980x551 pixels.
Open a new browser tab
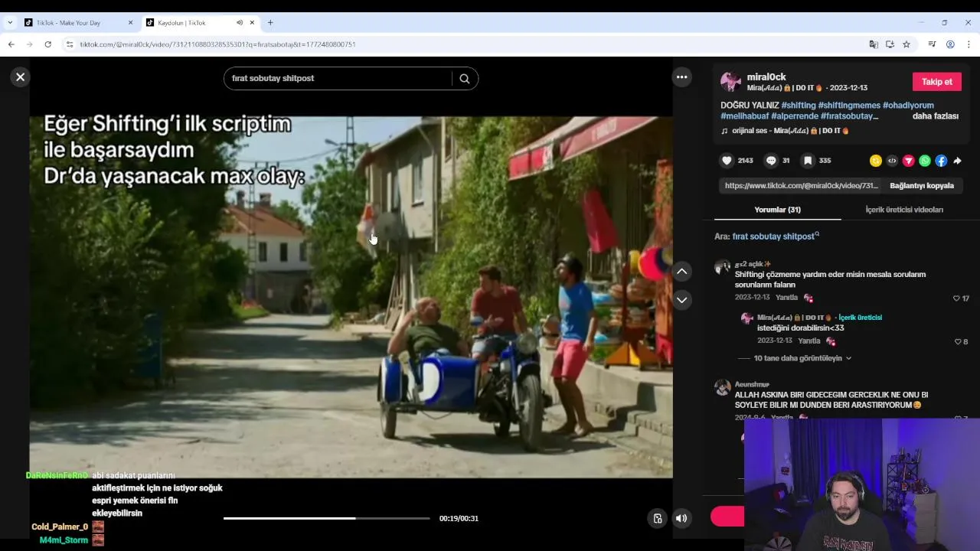pos(270,23)
